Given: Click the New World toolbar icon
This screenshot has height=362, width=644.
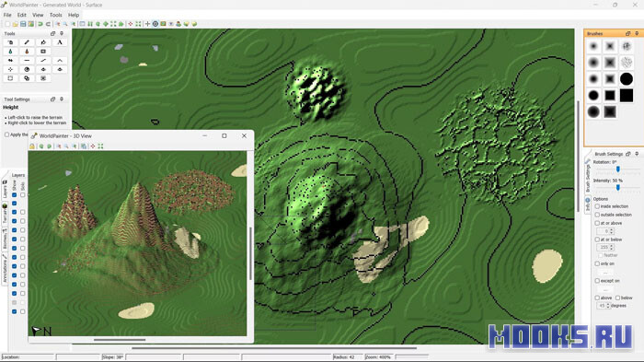Looking at the screenshot, I should (7, 24).
